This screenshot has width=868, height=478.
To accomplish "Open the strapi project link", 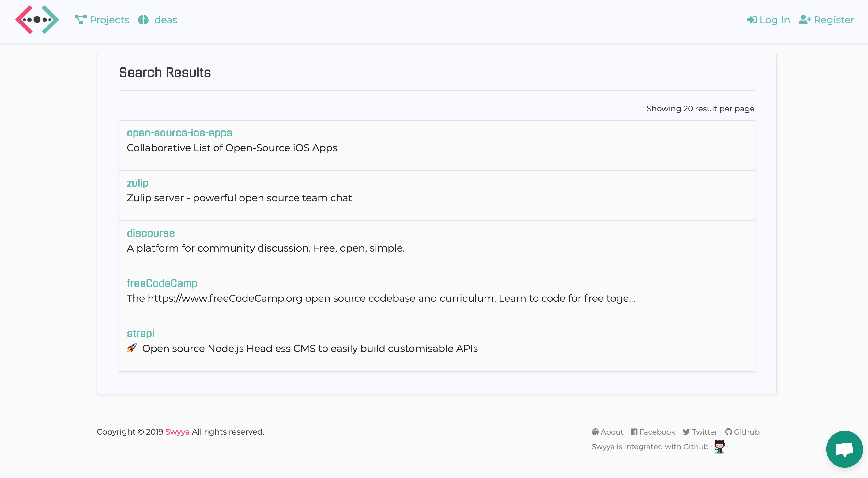I will point(141,334).
